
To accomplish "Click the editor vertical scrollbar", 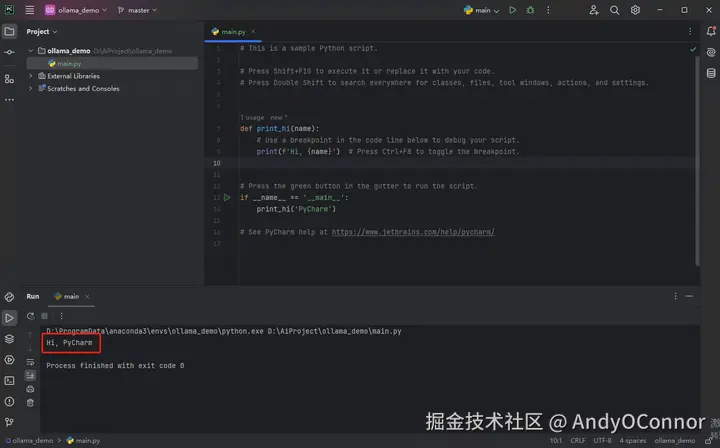I will pos(698,161).
